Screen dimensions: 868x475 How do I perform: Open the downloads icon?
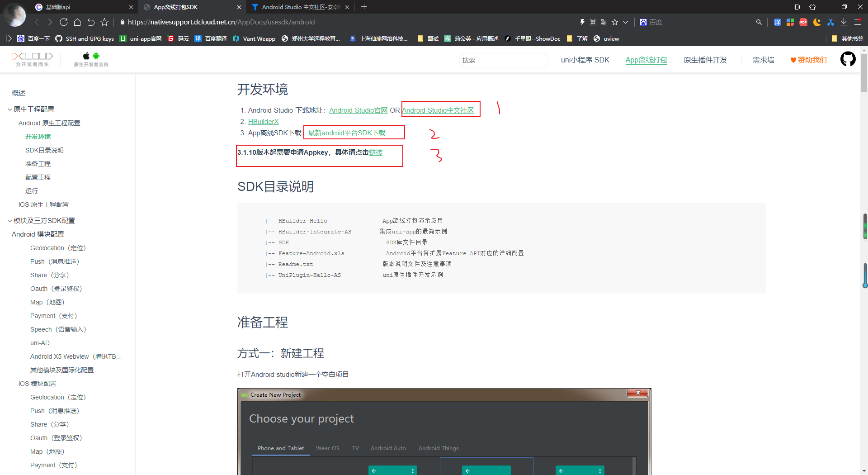(x=844, y=22)
